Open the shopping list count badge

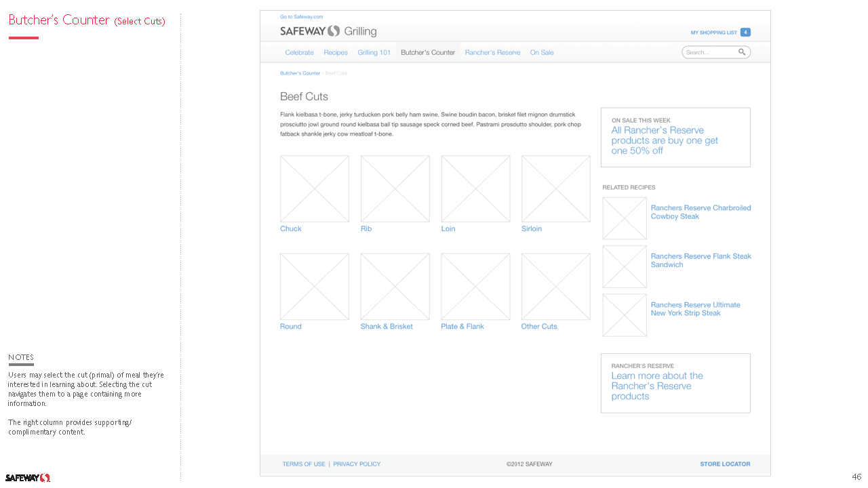pos(745,33)
